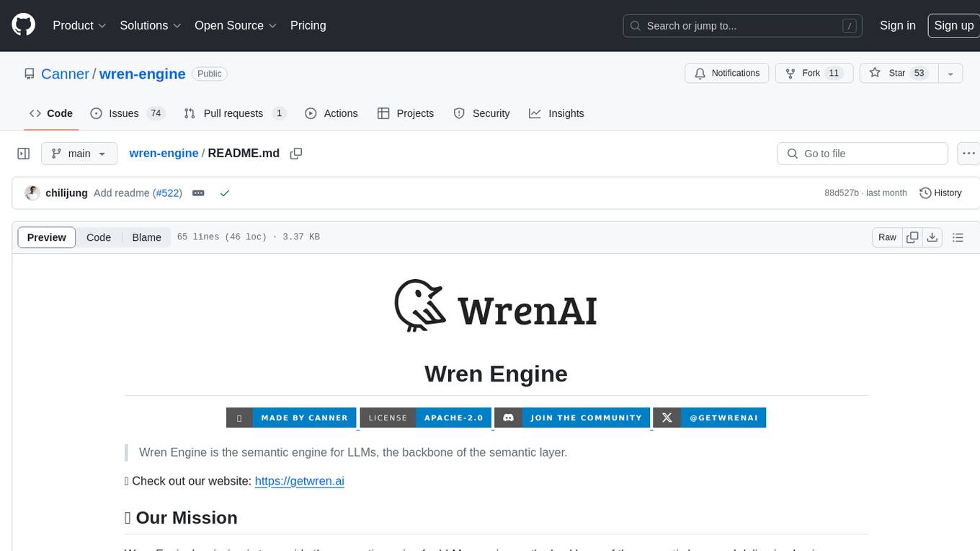
Task: Switch to the Actions tab
Action: [331, 113]
